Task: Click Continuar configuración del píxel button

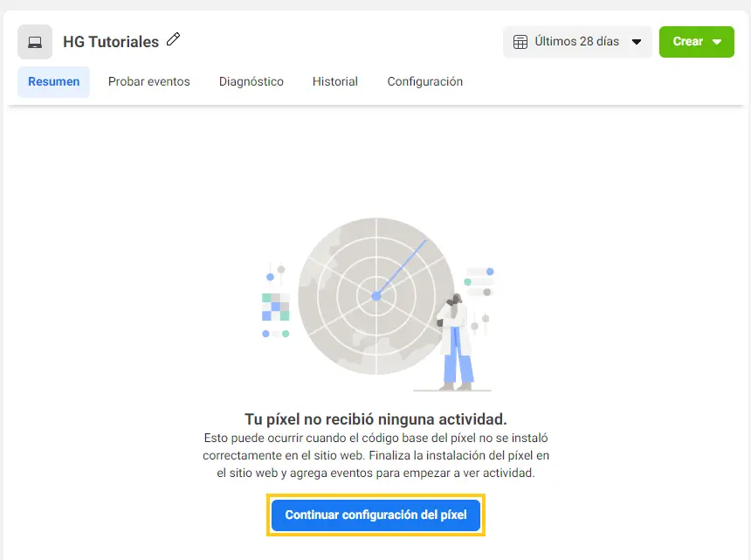Action: click(375, 515)
